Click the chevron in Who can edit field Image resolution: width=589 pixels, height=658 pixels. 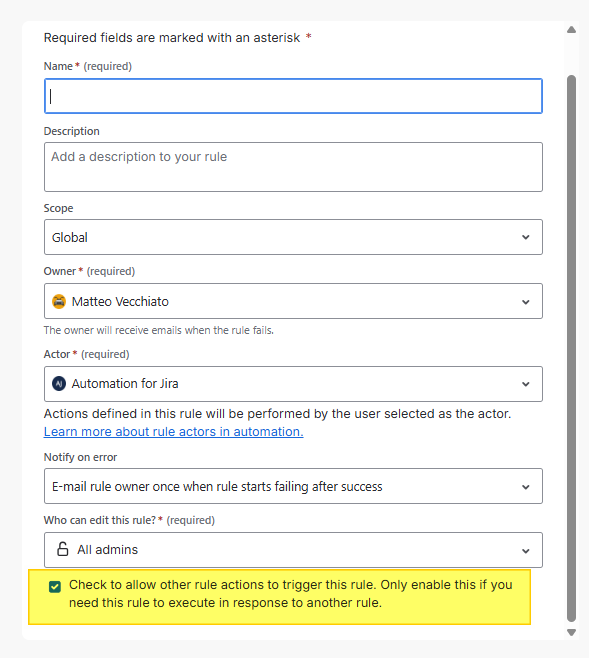(x=526, y=551)
